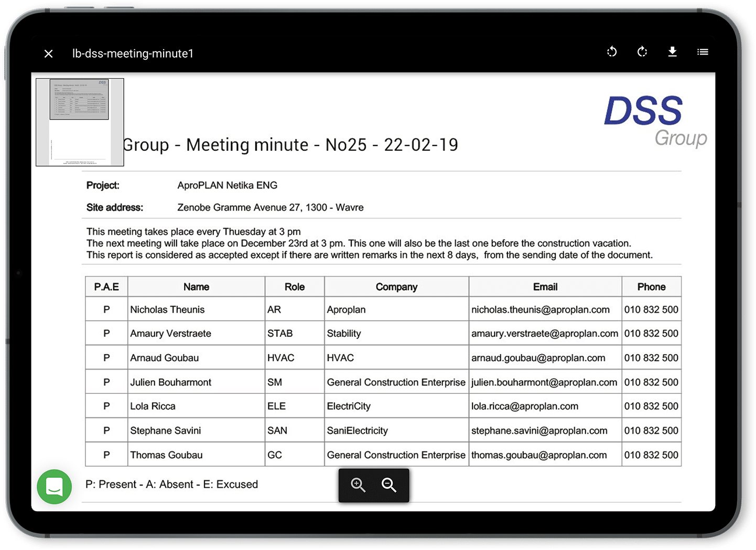Zoom out of the document
Image resolution: width=756 pixels, height=550 pixels.
(389, 485)
